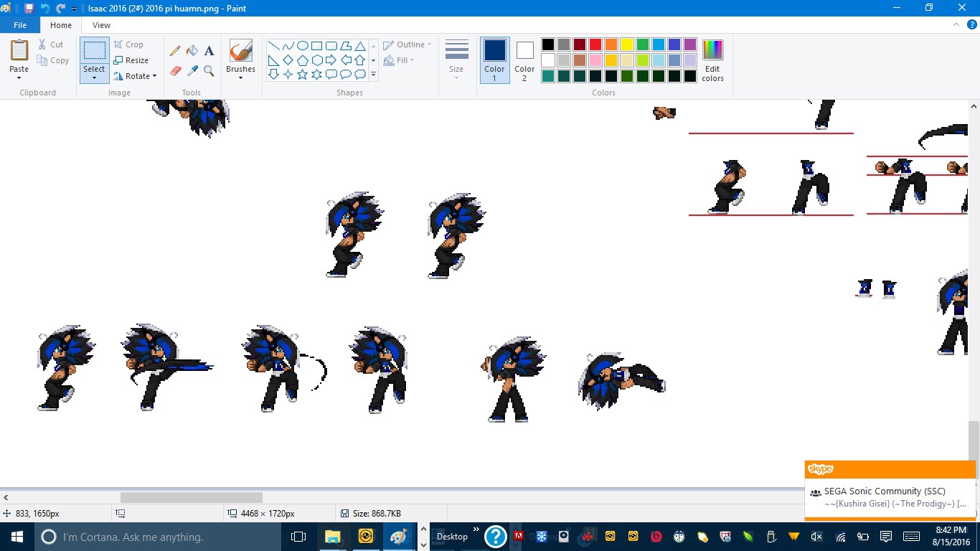Open the shape Fill dropdown
This screenshot has width=980, height=551.
pyautogui.click(x=399, y=60)
